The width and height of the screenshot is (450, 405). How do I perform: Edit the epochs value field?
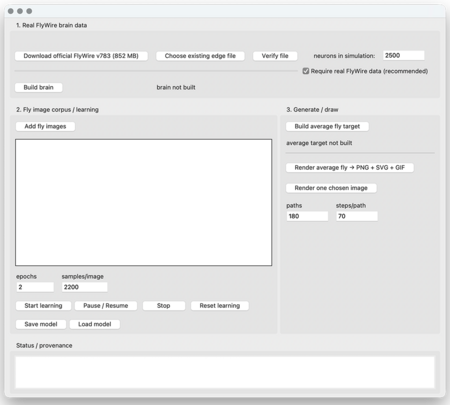tap(35, 287)
